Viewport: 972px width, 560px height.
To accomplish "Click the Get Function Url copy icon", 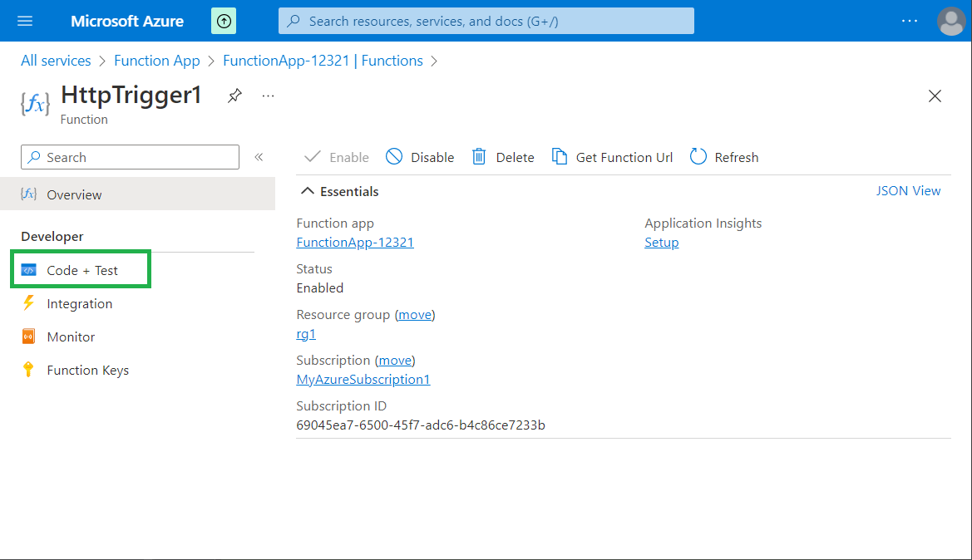I will (x=559, y=157).
